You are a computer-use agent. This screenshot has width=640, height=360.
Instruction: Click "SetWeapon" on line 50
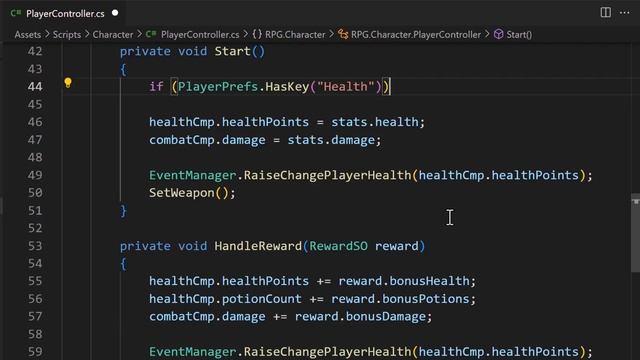[182, 193]
